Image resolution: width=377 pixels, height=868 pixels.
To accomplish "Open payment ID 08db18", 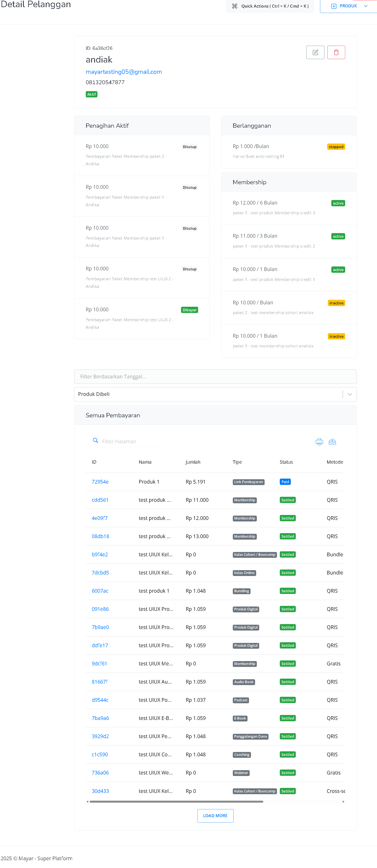I will click(100, 536).
